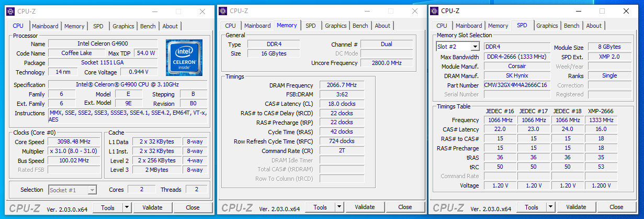The width and height of the screenshot is (644, 219).
Task: Click Validate in the left CPU-Z window
Action: click(x=153, y=207)
